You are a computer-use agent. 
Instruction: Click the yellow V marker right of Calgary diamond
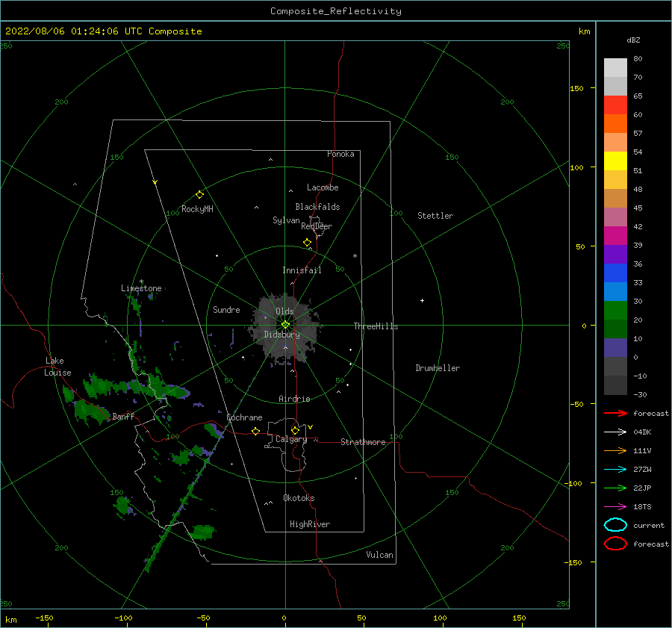click(310, 427)
